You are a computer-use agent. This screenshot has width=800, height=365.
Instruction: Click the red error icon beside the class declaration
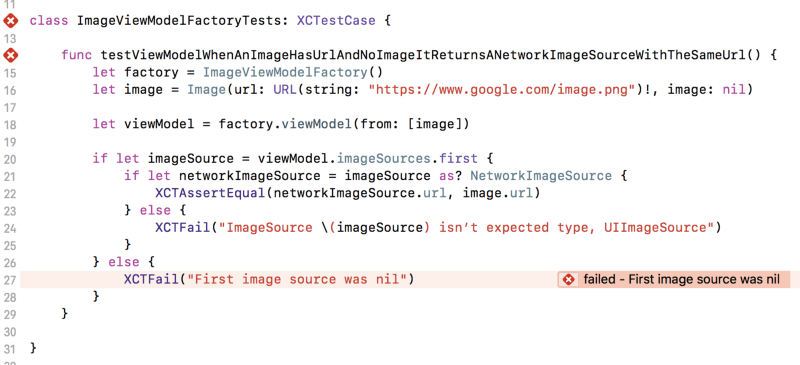tap(10, 21)
